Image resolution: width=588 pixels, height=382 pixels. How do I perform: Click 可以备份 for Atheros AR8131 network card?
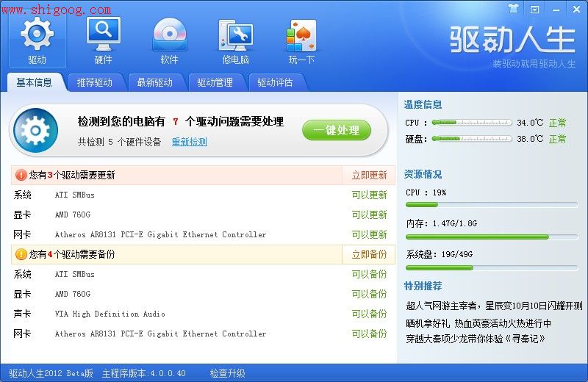coord(369,334)
